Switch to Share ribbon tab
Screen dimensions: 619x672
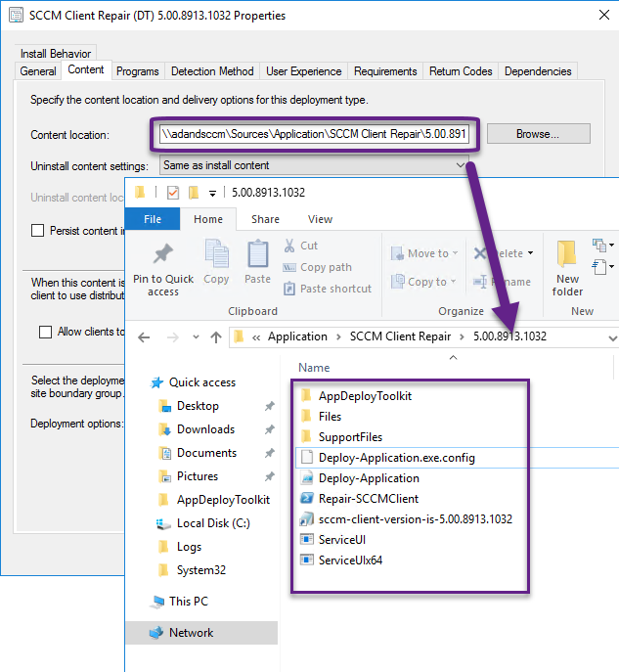pos(265,219)
